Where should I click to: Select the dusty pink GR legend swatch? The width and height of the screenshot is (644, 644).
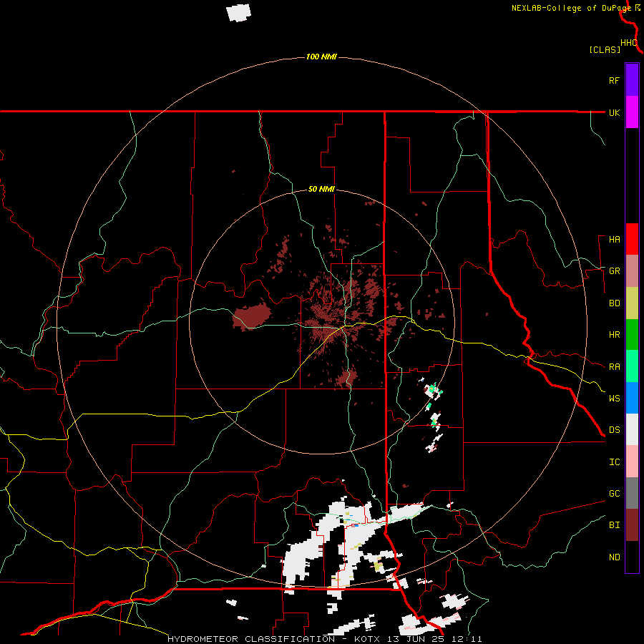point(632,270)
